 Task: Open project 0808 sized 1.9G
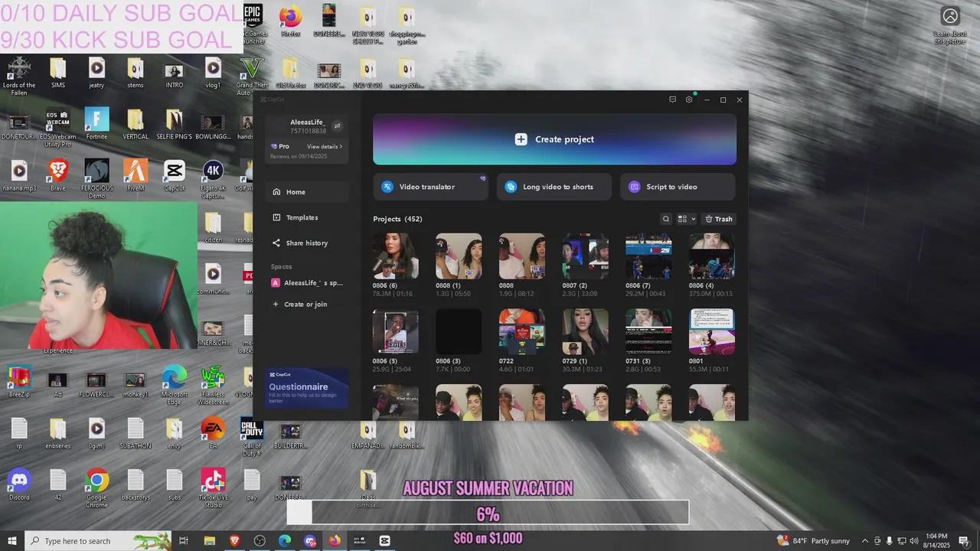coord(522,256)
